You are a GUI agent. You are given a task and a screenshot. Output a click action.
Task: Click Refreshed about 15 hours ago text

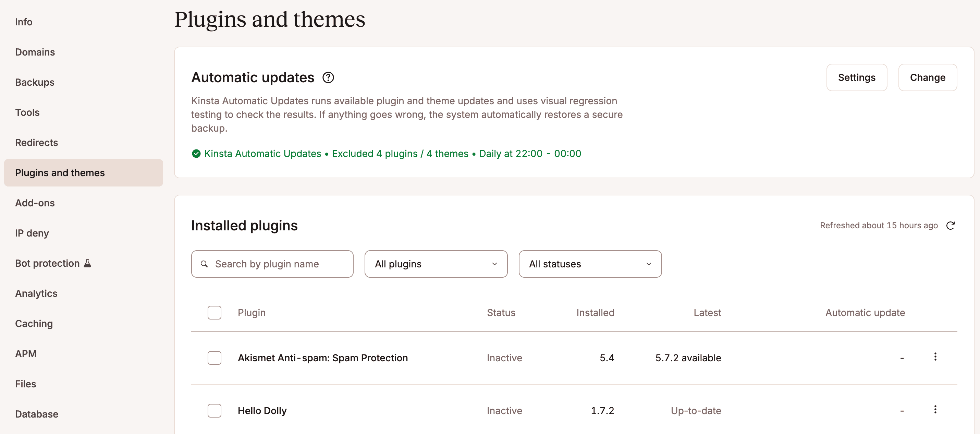click(879, 225)
